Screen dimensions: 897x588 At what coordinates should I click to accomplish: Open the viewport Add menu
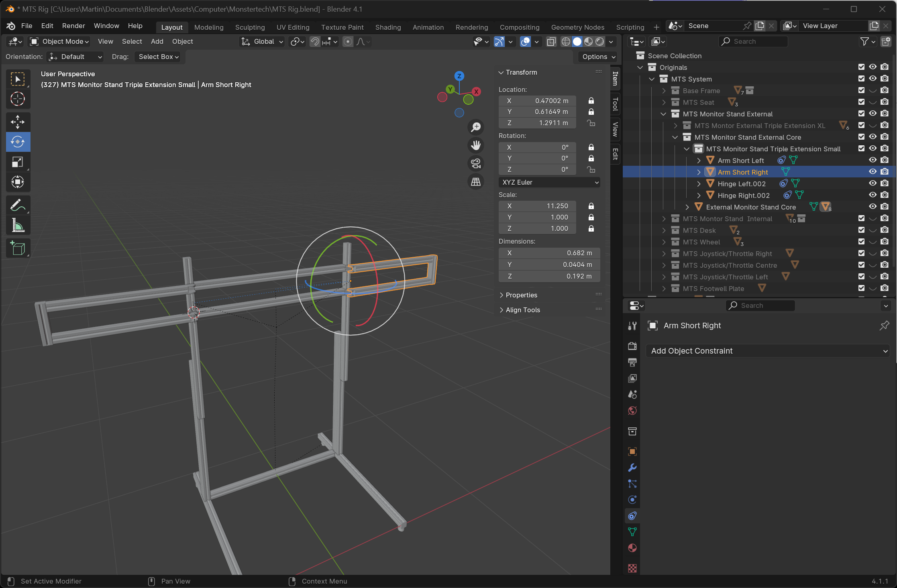[157, 41]
